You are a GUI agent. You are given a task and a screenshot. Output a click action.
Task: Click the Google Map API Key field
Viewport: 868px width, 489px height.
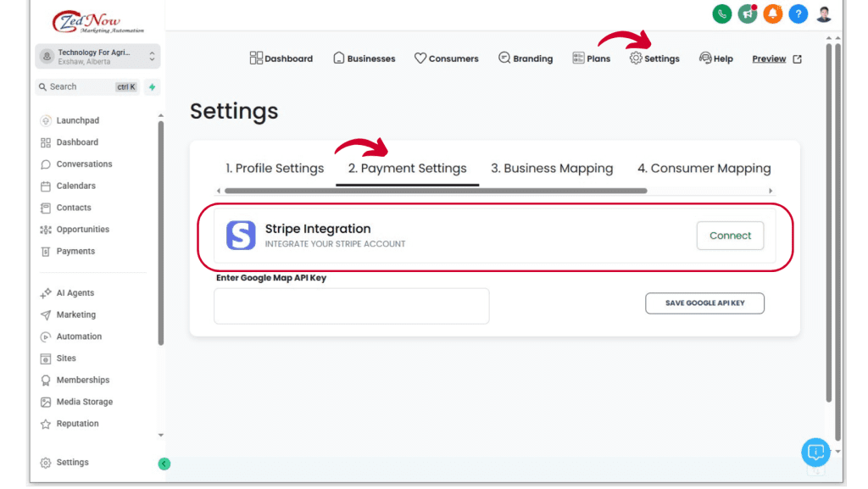pyautogui.click(x=351, y=306)
